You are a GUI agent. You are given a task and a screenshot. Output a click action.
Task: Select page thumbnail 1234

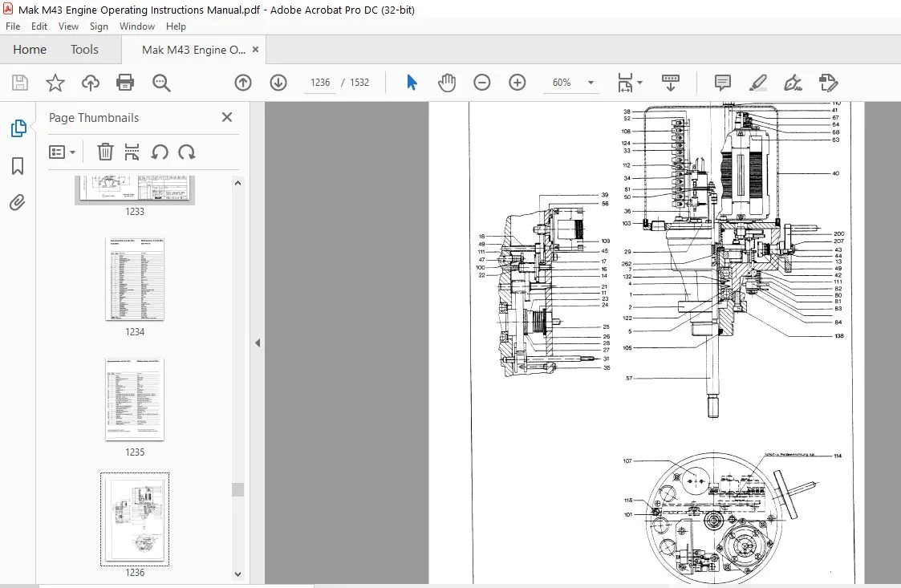click(x=135, y=279)
